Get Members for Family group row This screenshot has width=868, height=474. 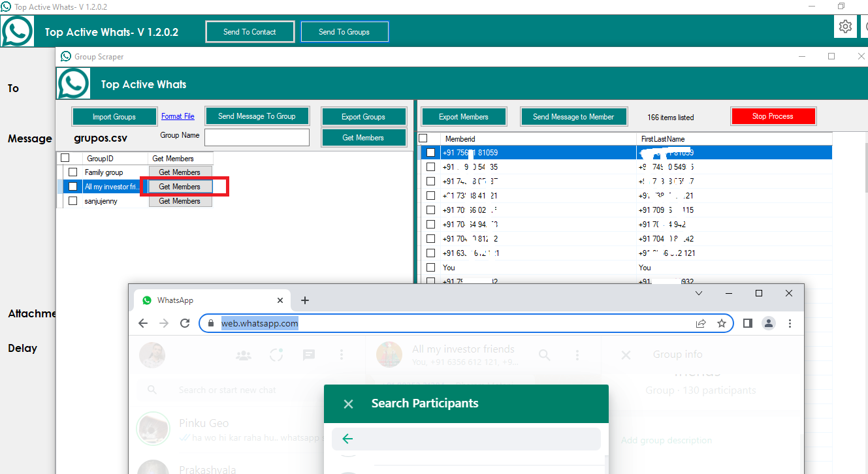(x=180, y=172)
